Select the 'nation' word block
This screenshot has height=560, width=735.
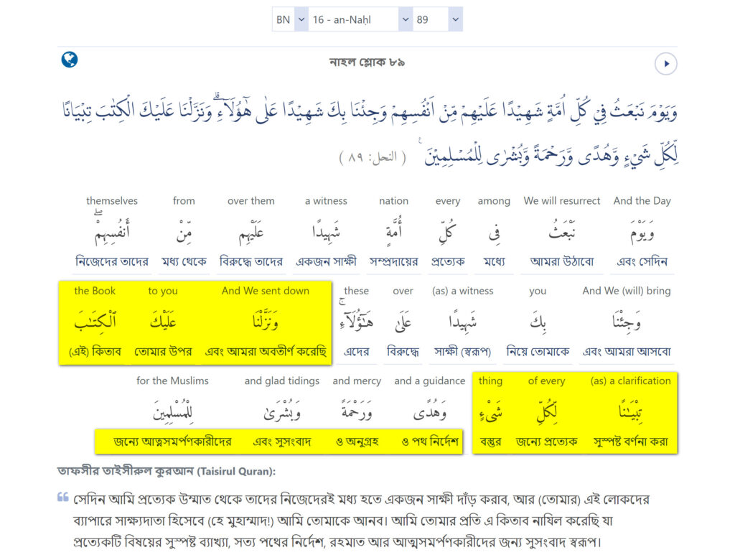[393, 233]
